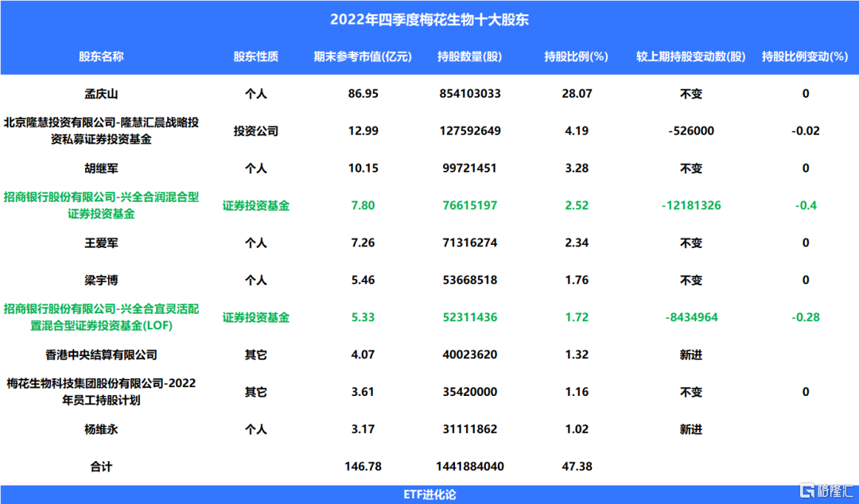Select market value '7.26'
This screenshot has width=859, height=504.
pyautogui.click(x=363, y=242)
